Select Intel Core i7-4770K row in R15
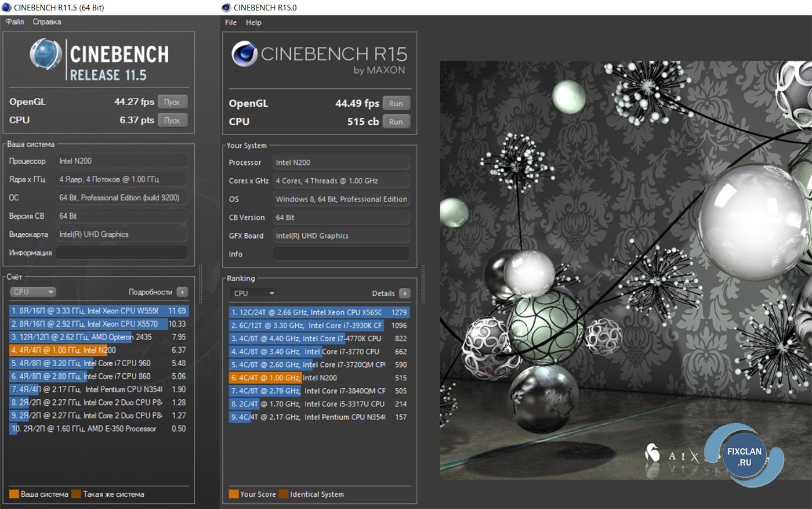Viewport: 812px width, 509px height. pyautogui.click(x=320, y=338)
